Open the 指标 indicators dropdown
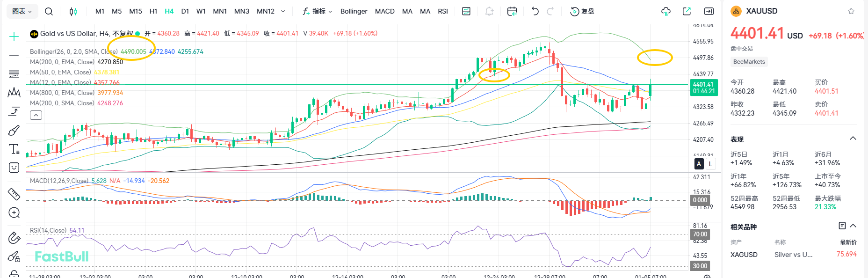 pyautogui.click(x=317, y=11)
